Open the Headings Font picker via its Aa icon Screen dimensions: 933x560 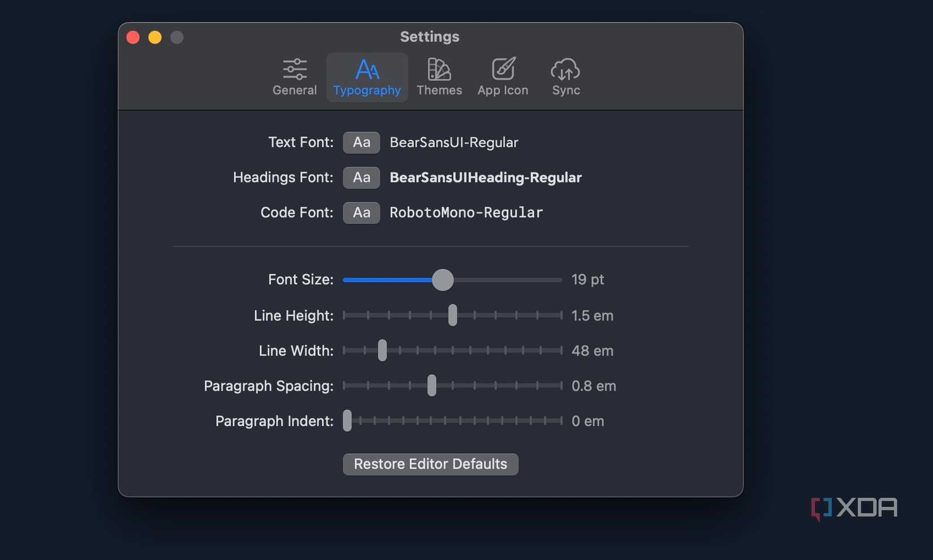[x=361, y=177]
